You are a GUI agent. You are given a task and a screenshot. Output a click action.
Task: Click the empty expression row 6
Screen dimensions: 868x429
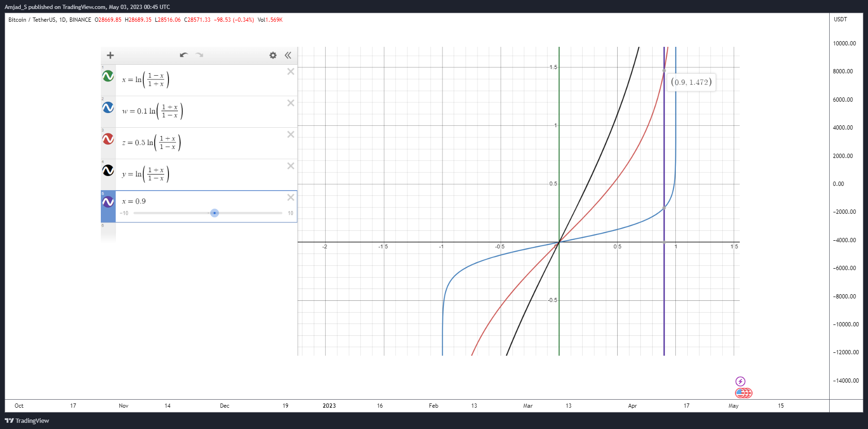[199, 232]
